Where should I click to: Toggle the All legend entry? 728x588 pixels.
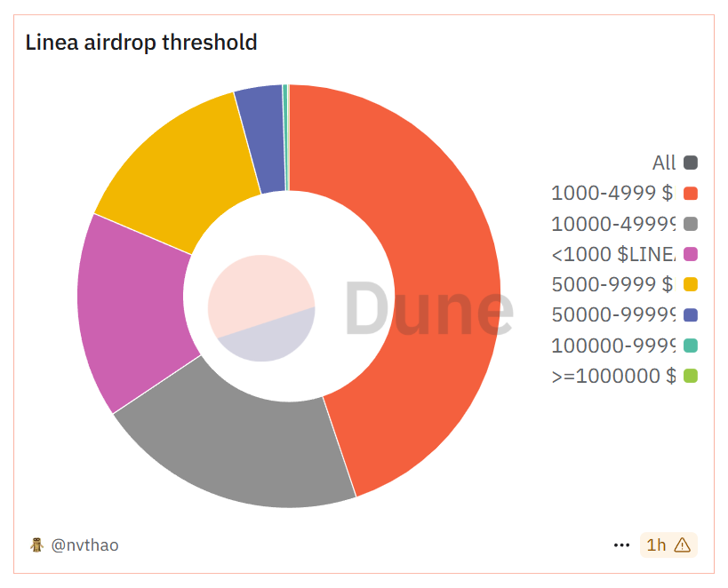(x=674, y=163)
